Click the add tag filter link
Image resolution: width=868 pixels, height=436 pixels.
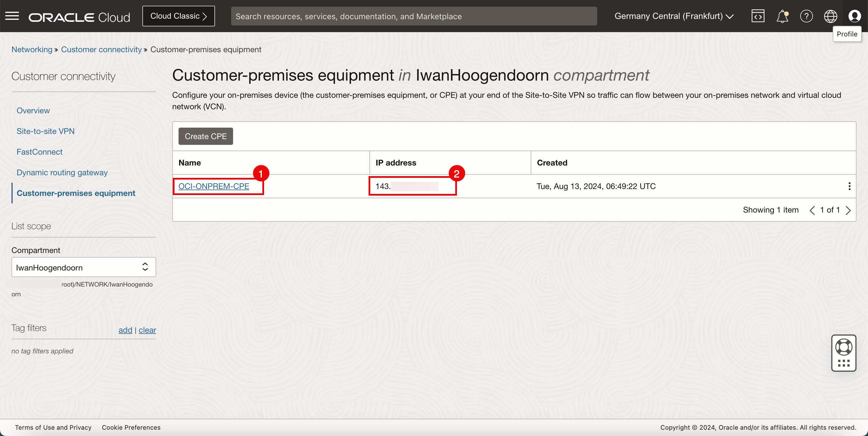pos(125,330)
